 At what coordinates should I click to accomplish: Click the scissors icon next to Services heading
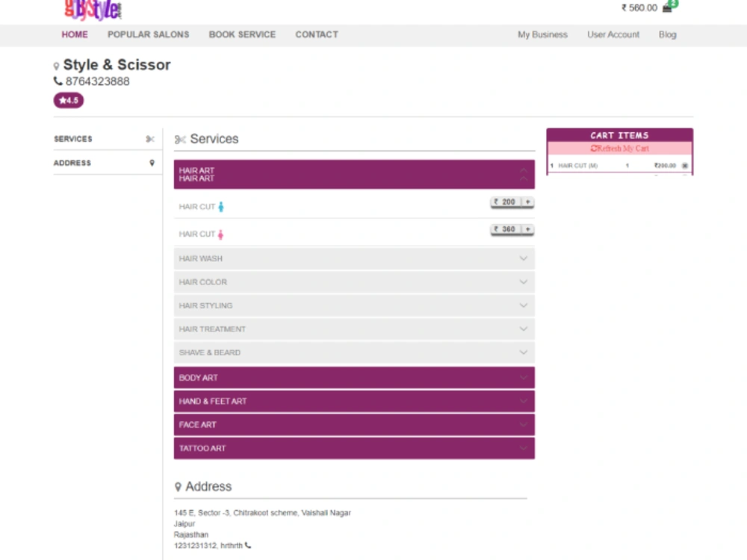pyautogui.click(x=180, y=139)
